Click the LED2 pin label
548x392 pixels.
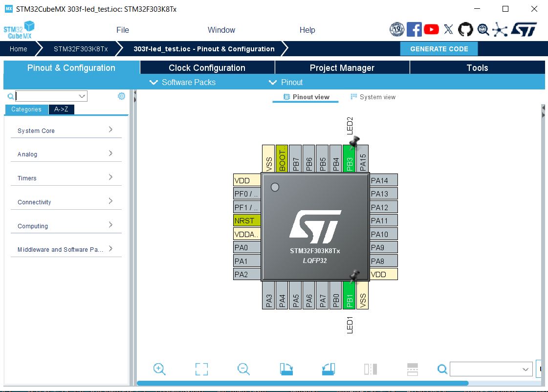(x=350, y=126)
